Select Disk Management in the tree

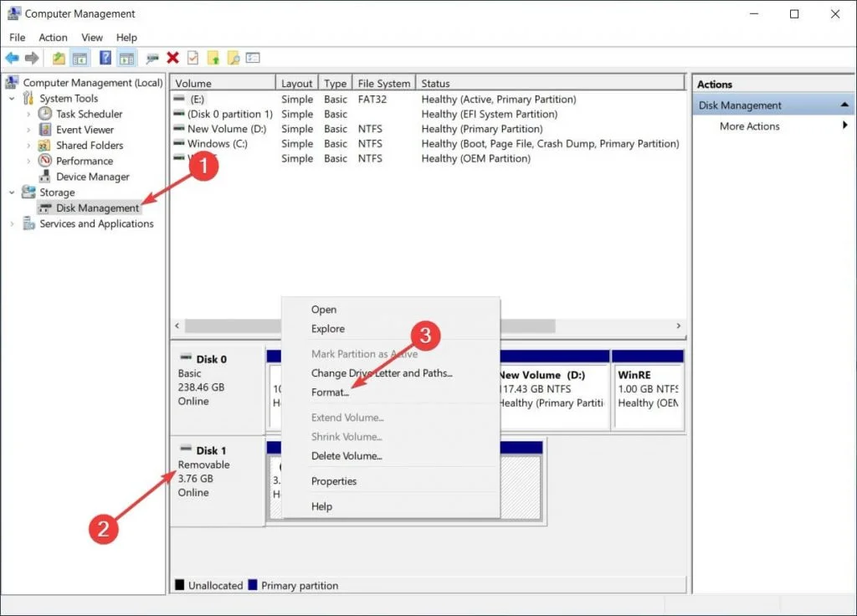(x=97, y=208)
